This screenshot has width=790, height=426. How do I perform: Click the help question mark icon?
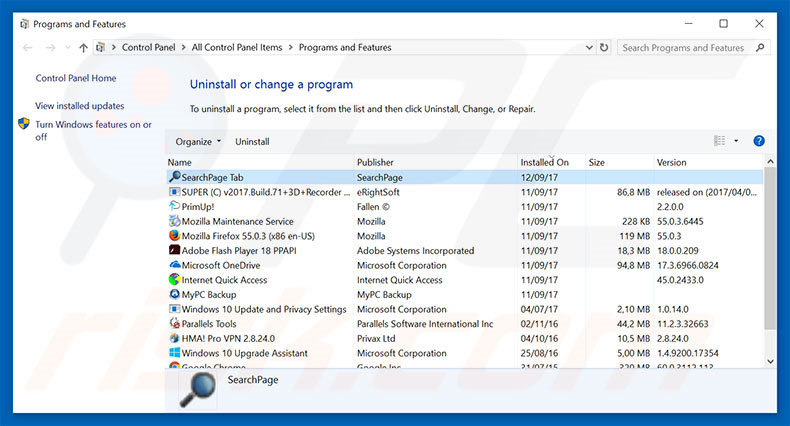coord(759,141)
